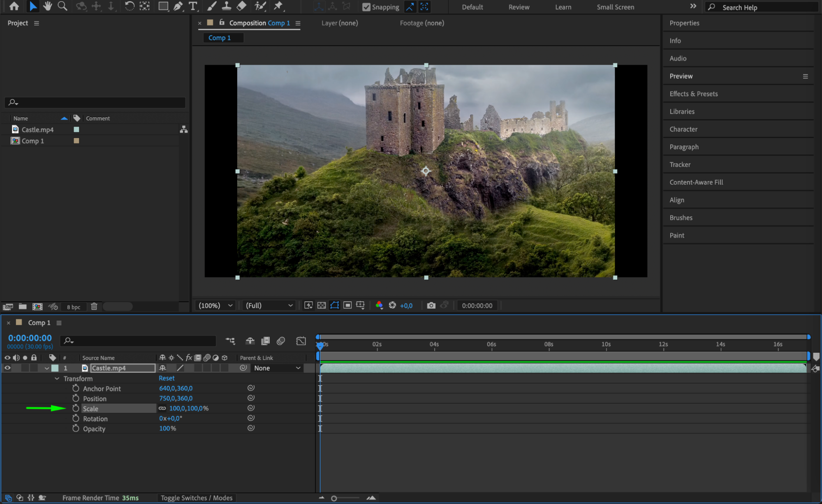Click the Home icon
This screenshot has width=822, height=504.
click(14, 6)
